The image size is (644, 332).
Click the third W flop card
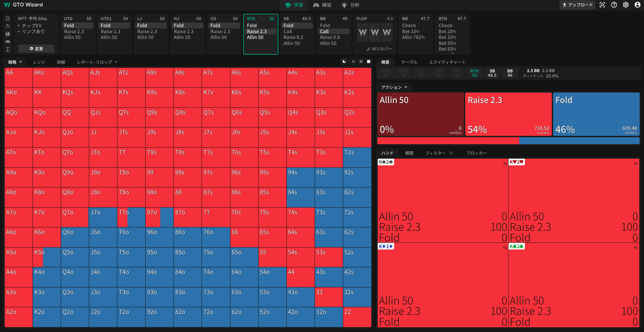(x=387, y=33)
